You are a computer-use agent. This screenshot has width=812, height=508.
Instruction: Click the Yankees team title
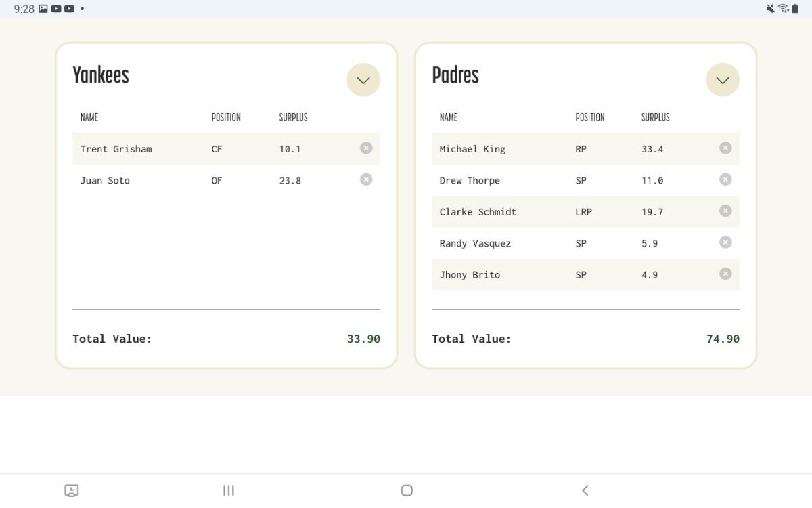point(101,75)
